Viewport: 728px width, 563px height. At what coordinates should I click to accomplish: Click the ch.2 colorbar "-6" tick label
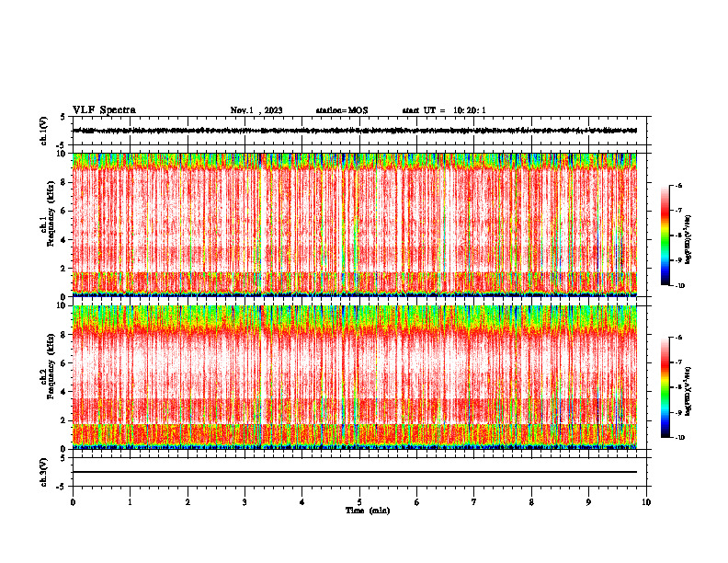[x=678, y=338]
